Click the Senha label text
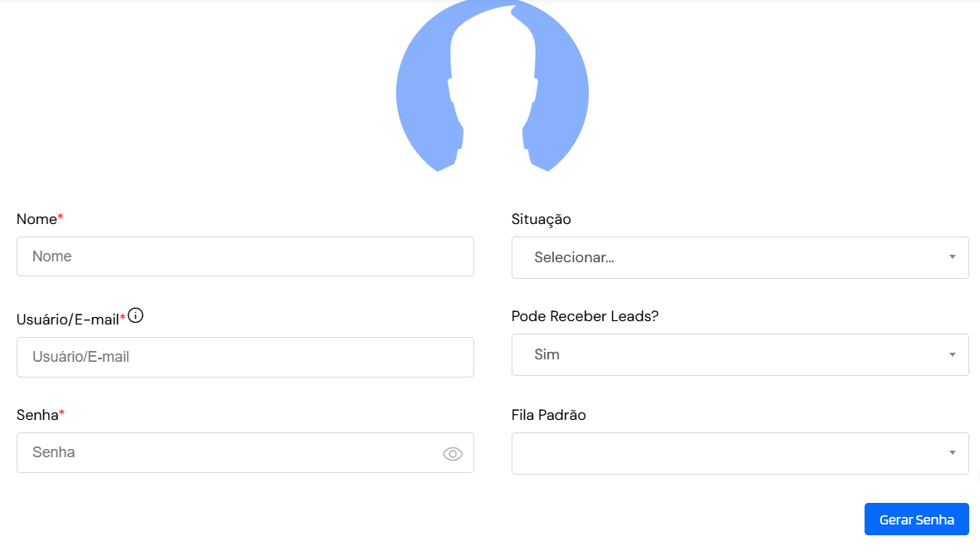This screenshot has height=556, width=980. point(37,415)
